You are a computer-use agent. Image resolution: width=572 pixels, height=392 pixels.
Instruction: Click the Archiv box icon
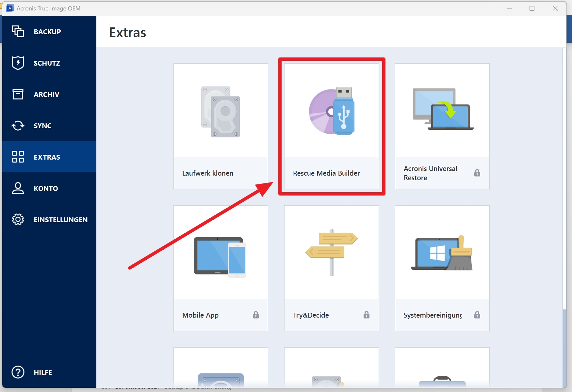point(18,94)
